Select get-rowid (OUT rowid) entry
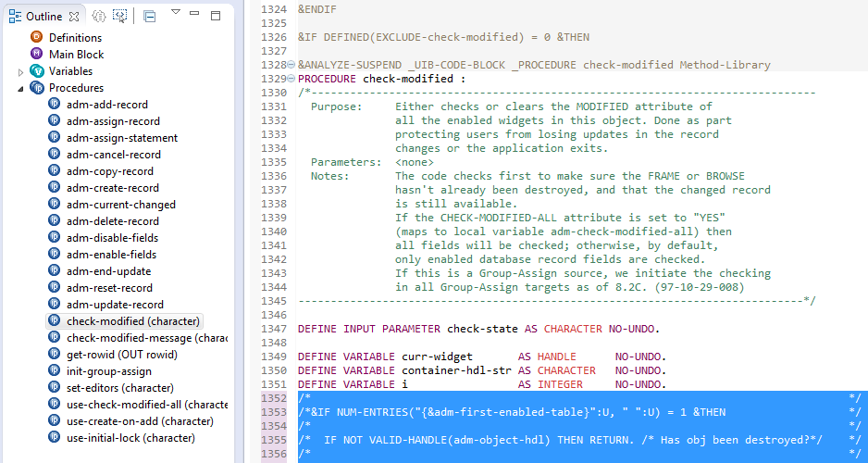The width and height of the screenshot is (868, 463). coord(122,355)
